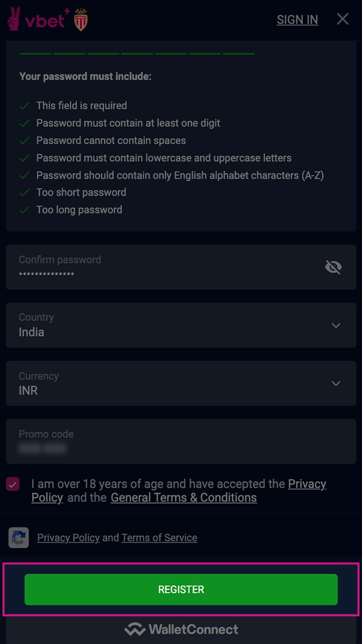Close the registration form with X
362x644 pixels.
point(342,19)
